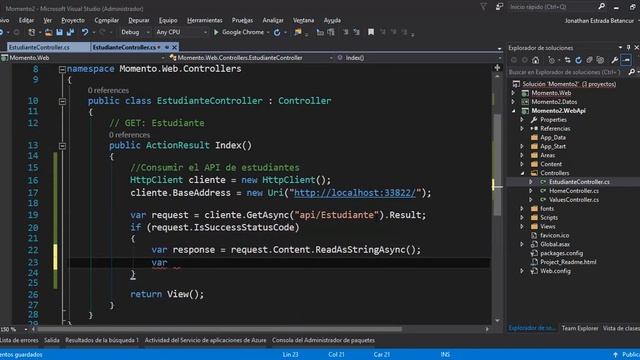Click Solution Explorer search magnifier icon
Viewport: 640px width, 360px height.
point(631,72)
